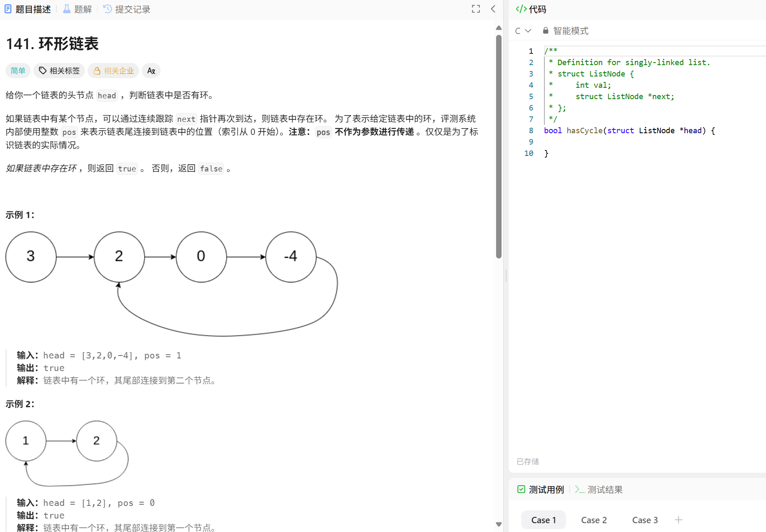Click line number 8 in editor gutter
Viewport: 766px width, 532px height.
click(531, 131)
